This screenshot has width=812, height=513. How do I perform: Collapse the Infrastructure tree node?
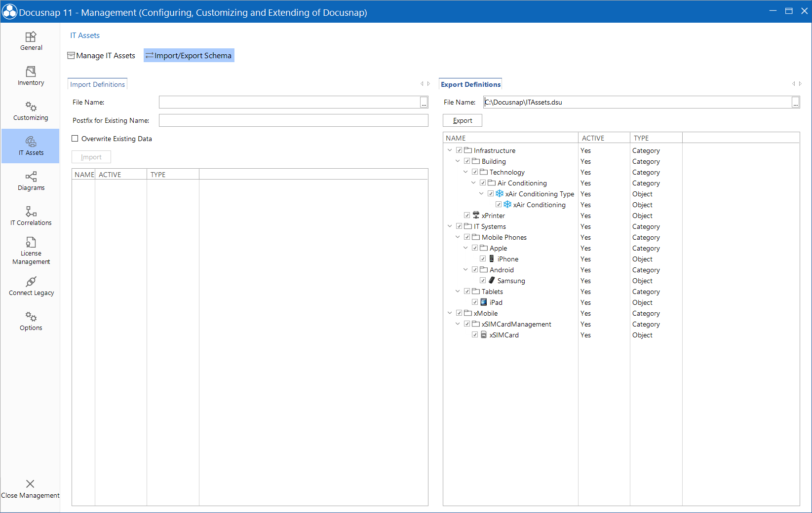(x=450, y=150)
